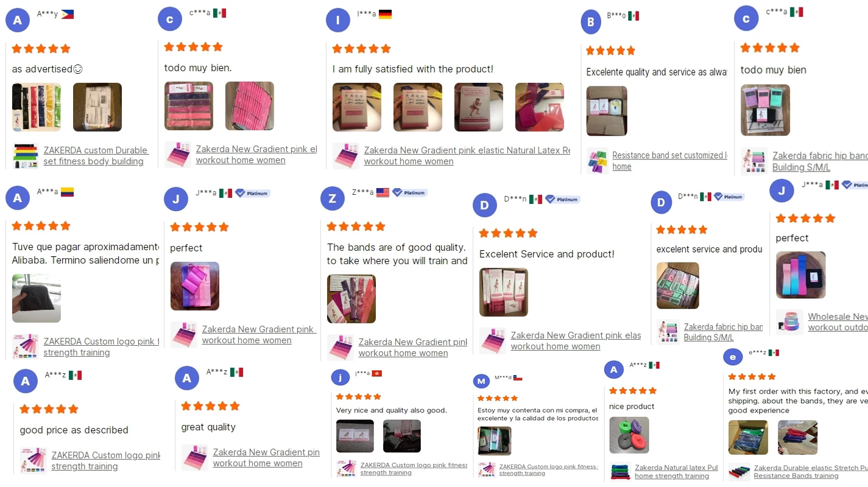Click the Chile flag beside M***d
The image size is (868, 487).
pyautogui.click(x=518, y=377)
